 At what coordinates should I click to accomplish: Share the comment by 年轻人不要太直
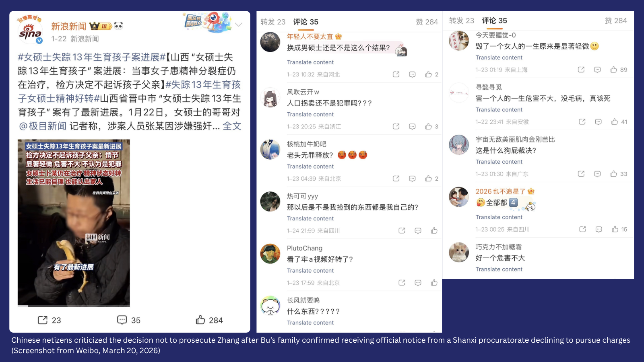[396, 74]
